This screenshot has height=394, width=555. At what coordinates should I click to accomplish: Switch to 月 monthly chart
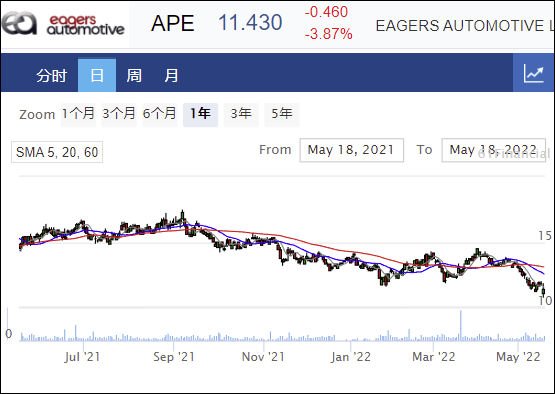tap(171, 75)
